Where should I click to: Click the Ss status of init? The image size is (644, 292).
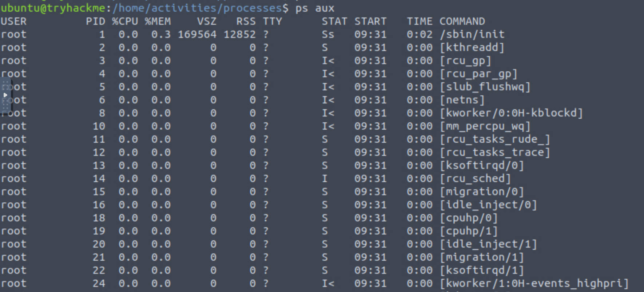pyautogui.click(x=327, y=35)
